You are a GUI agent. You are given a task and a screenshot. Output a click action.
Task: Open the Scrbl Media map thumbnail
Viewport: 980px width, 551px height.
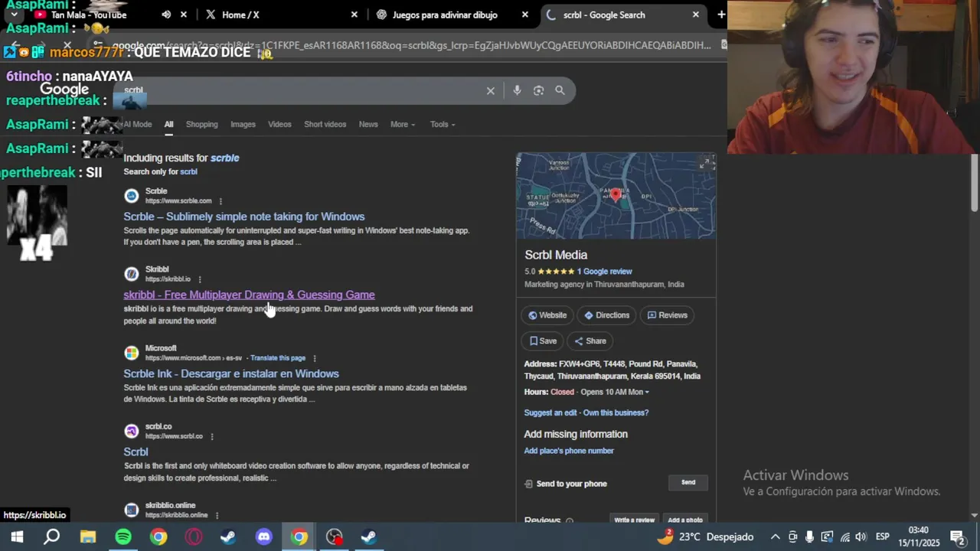pos(616,196)
